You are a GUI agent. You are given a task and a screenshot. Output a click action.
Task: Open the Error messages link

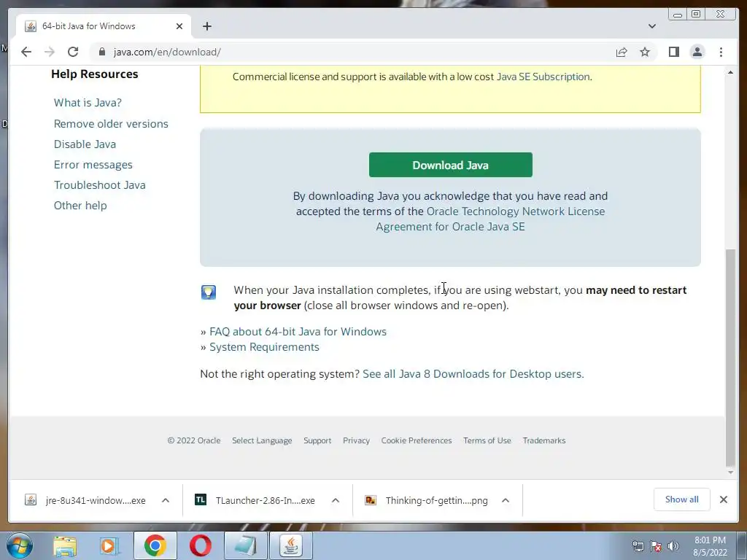pyautogui.click(x=93, y=164)
